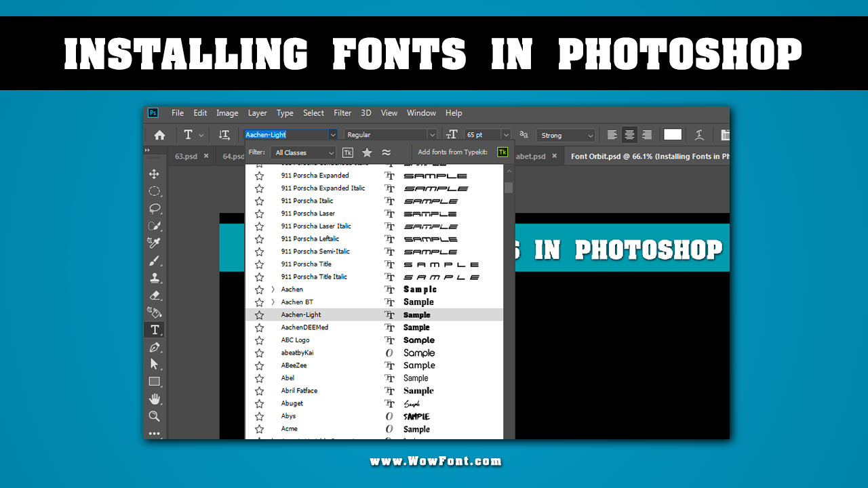
Task: Filter fonts by Typekit icon
Action: (x=348, y=152)
